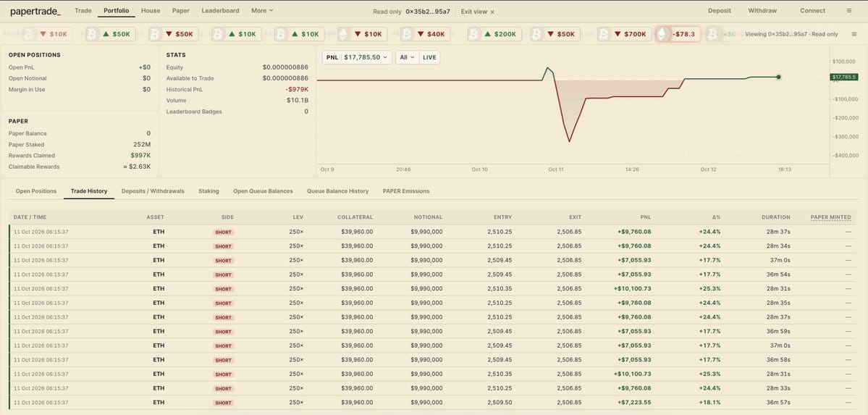Switch to the Open Positions tab
Screen dimensions: 868x415
(x=36, y=191)
